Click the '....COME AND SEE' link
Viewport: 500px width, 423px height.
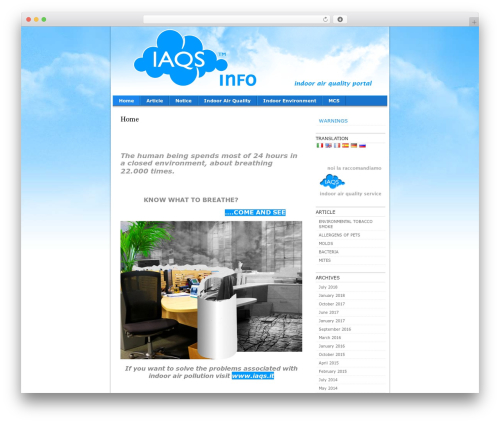pos(255,212)
